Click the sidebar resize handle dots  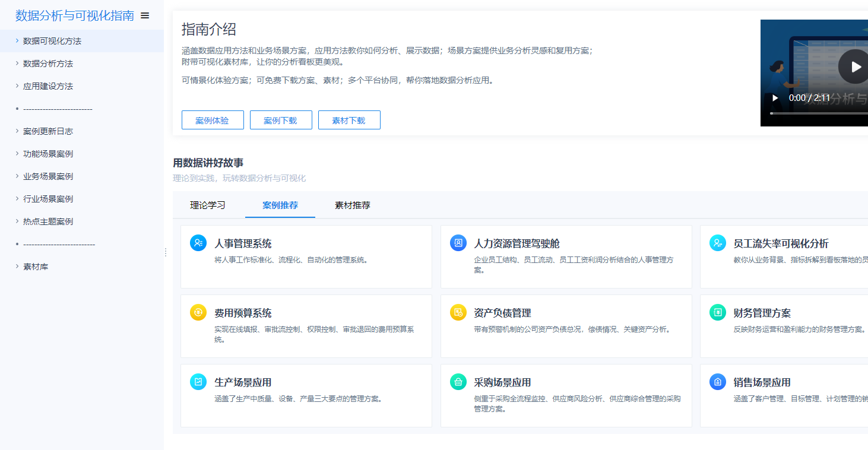[165, 252]
